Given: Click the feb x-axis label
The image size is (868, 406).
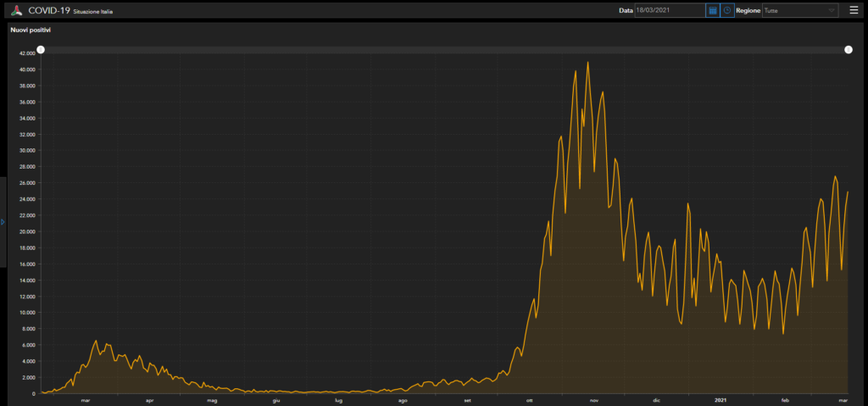Looking at the screenshot, I should [785, 400].
